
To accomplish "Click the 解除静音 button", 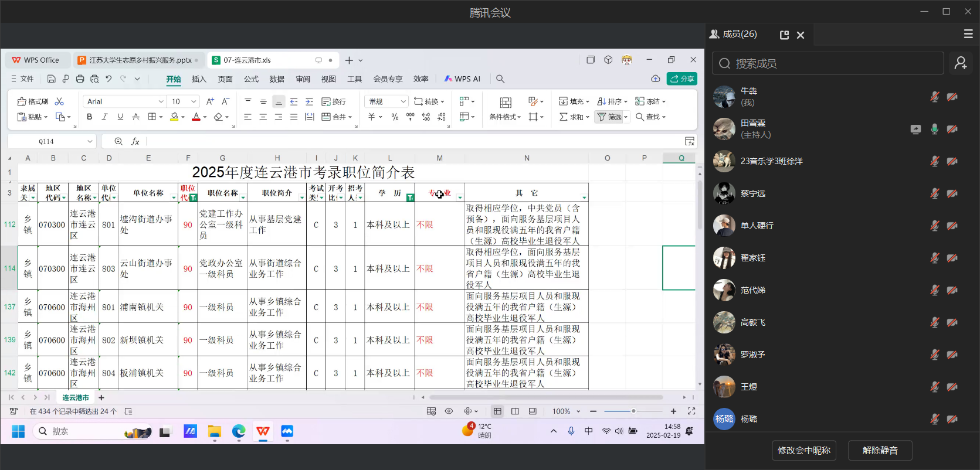I will (880, 450).
